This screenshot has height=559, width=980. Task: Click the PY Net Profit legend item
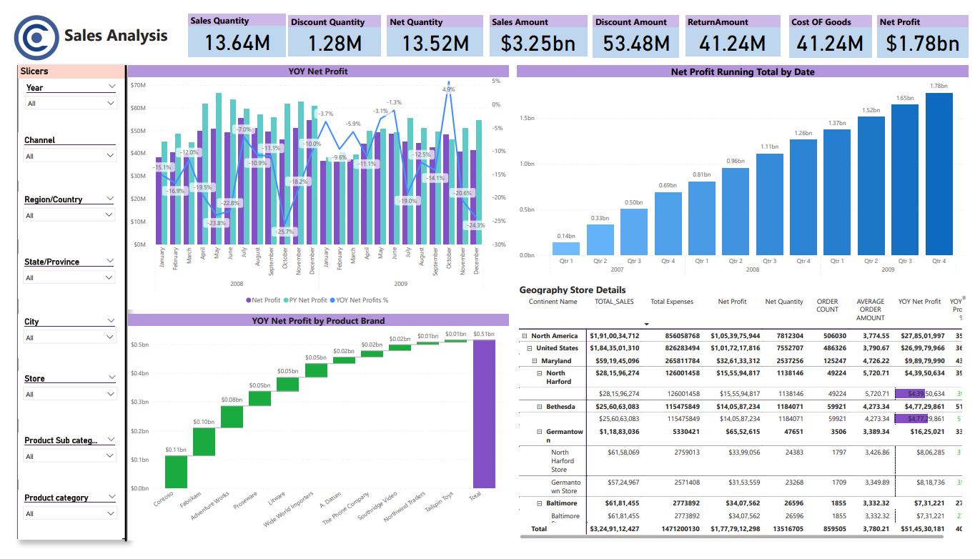[x=305, y=300]
